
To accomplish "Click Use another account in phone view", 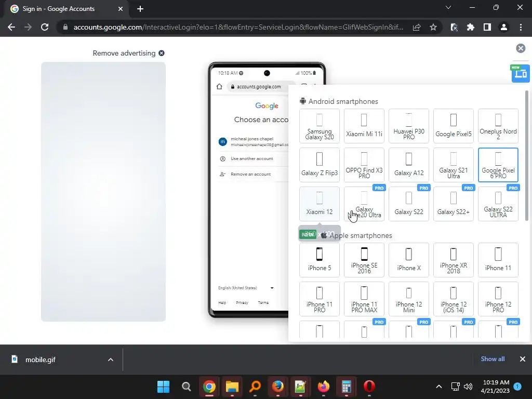I will pos(253,158).
